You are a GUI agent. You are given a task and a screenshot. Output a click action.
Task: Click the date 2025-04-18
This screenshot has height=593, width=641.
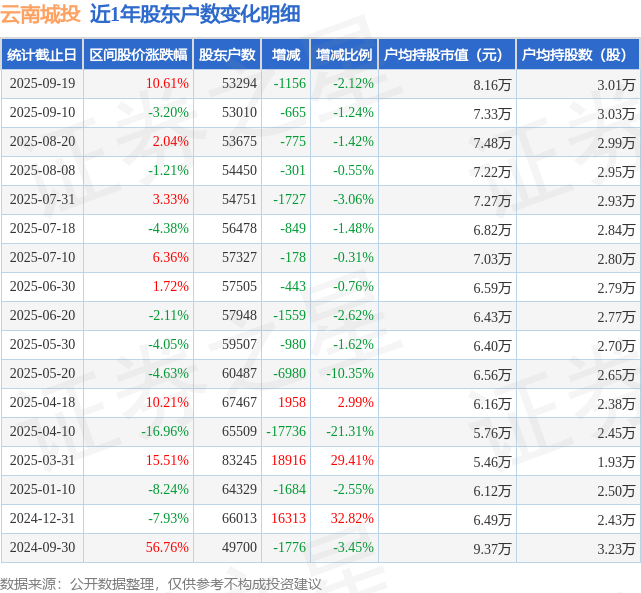pyautogui.click(x=43, y=403)
